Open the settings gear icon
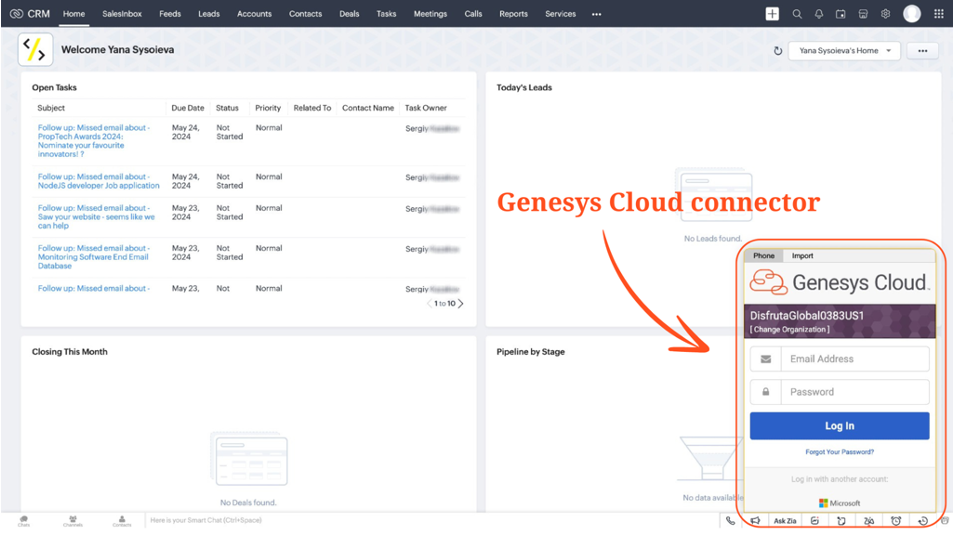The width and height of the screenshot is (954, 536). click(x=885, y=14)
